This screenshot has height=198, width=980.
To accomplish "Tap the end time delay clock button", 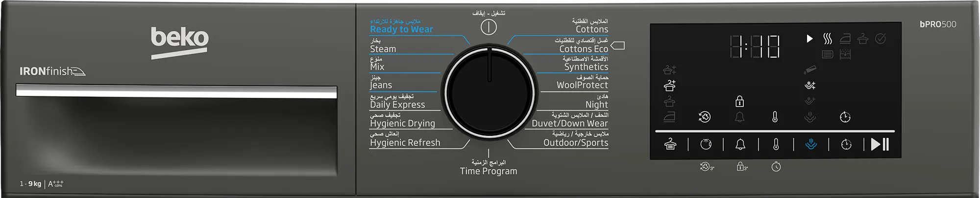I will [846, 144].
